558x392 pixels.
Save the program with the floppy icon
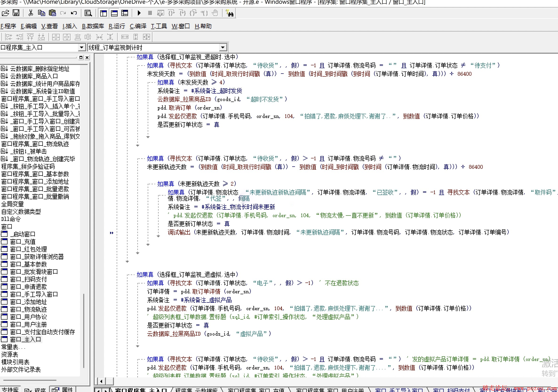pyautogui.click(x=16, y=13)
